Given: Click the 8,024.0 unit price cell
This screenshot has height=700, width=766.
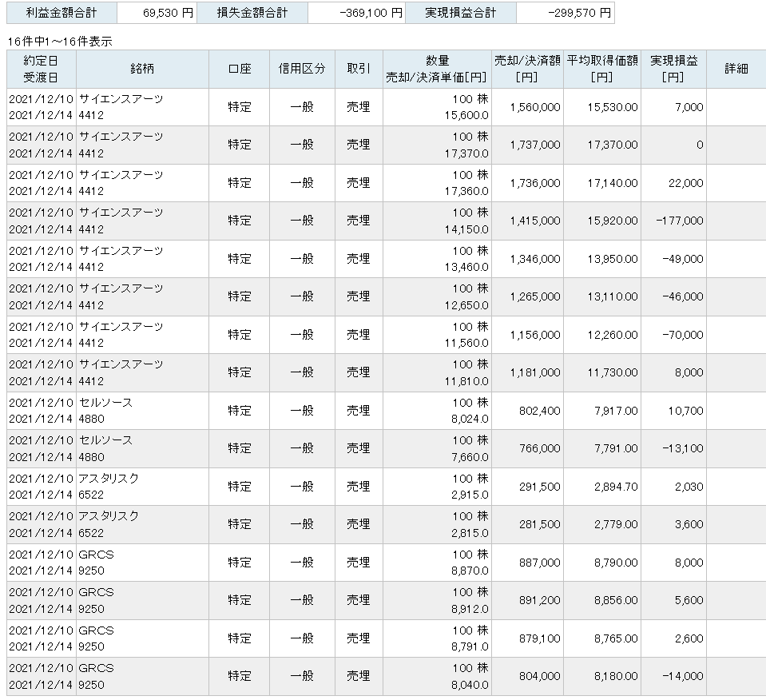Looking at the screenshot, I should pyautogui.click(x=470, y=419).
